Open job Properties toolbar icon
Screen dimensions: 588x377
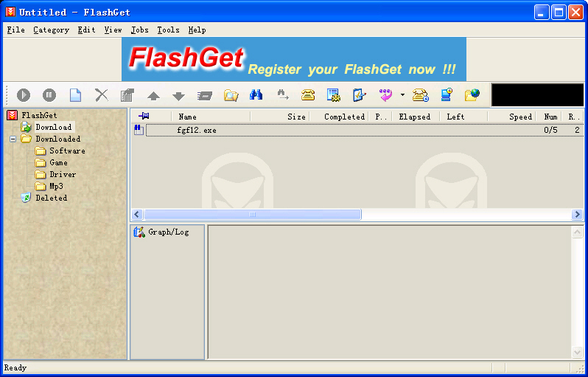tap(127, 95)
